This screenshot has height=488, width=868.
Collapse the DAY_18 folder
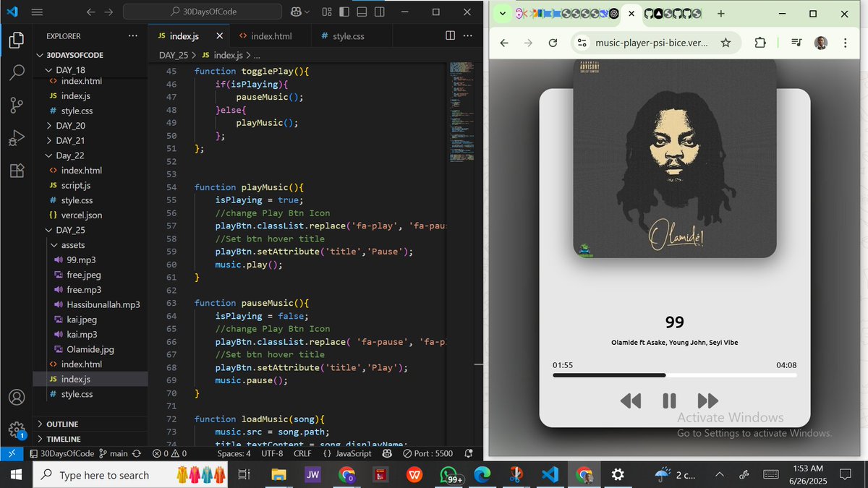tap(90, 70)
